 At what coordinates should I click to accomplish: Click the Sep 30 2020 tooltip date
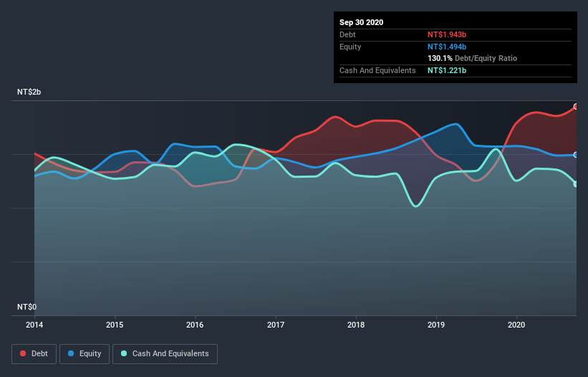click(362, 22)
